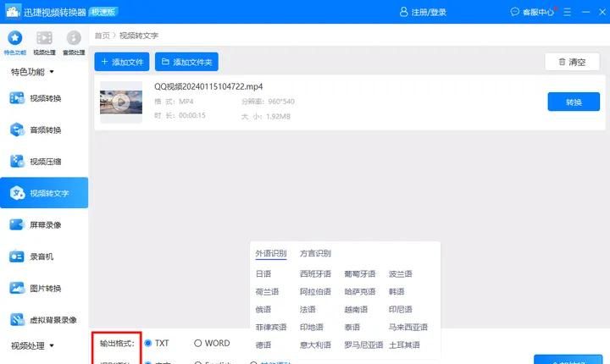This screenshot has height=364, width=610.
Task: Choose 意大利语 in the language list
Action: [315, 345]
